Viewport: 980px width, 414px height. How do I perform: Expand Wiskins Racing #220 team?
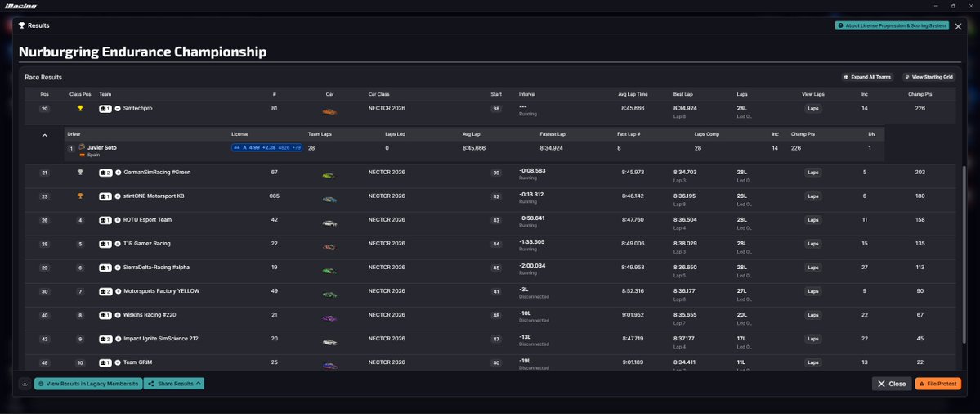click(x=118, y=315)
